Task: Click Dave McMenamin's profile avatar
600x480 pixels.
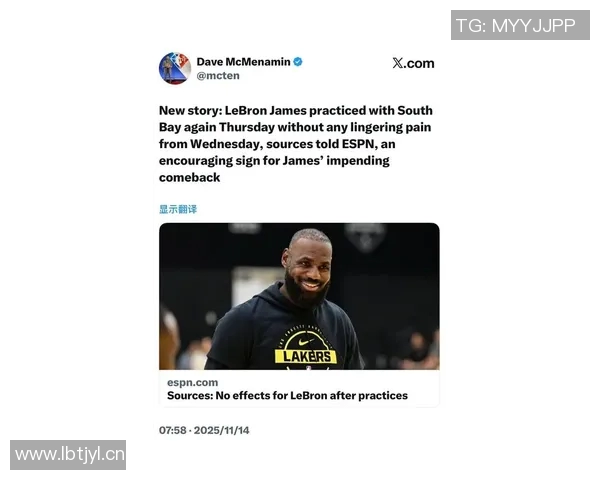Action: click(175, 69)
